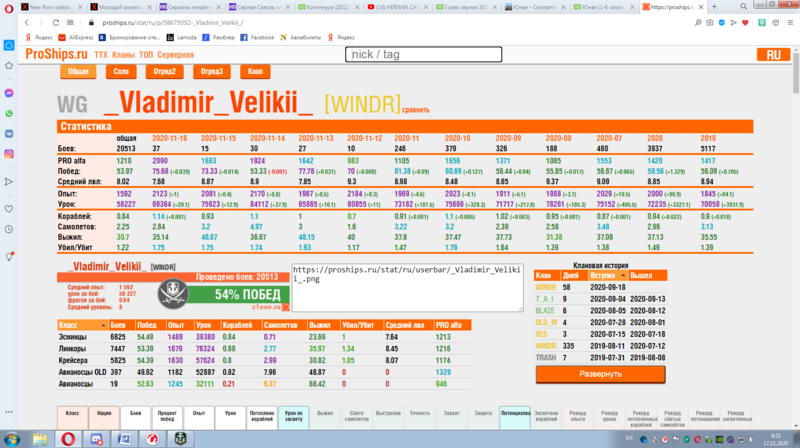Open WINDR clan tag in page title
This screenshot has width=800, height=448.
(x=363, y=104)
